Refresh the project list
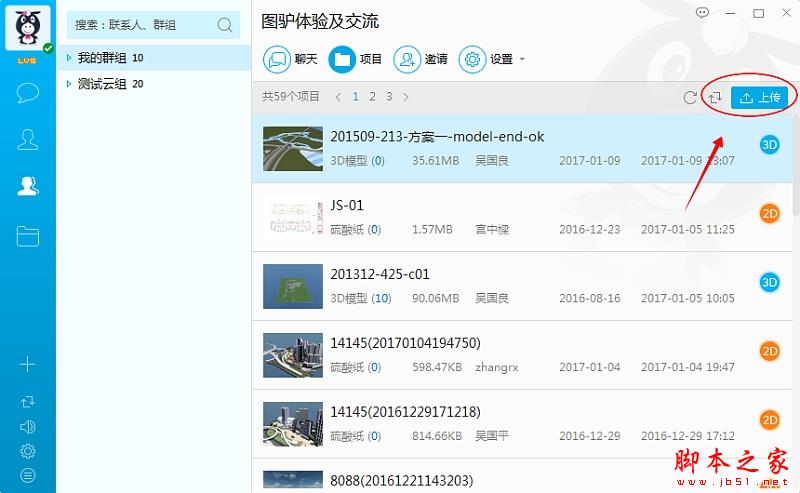This screenshot has height=493, width=800. pos(690,97)
